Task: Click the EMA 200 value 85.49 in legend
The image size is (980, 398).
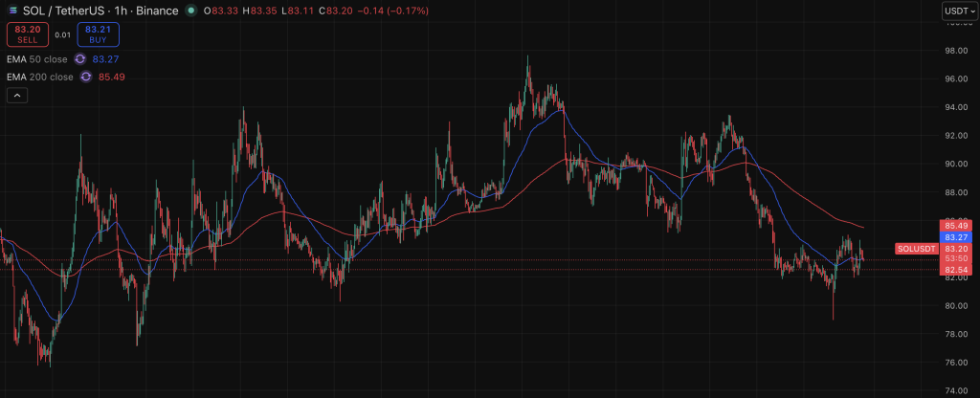Action: pyautogui.click(x=111, y=77)
